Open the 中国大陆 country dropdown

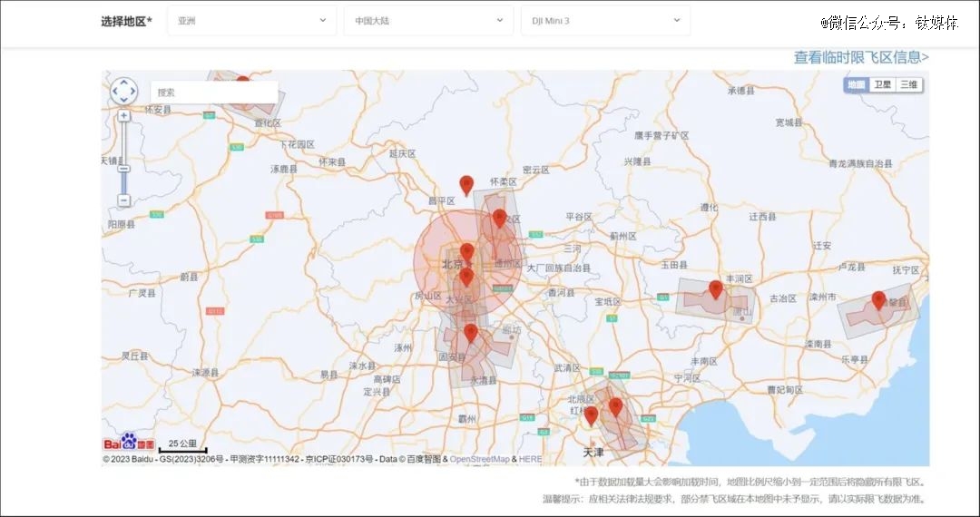428,21
